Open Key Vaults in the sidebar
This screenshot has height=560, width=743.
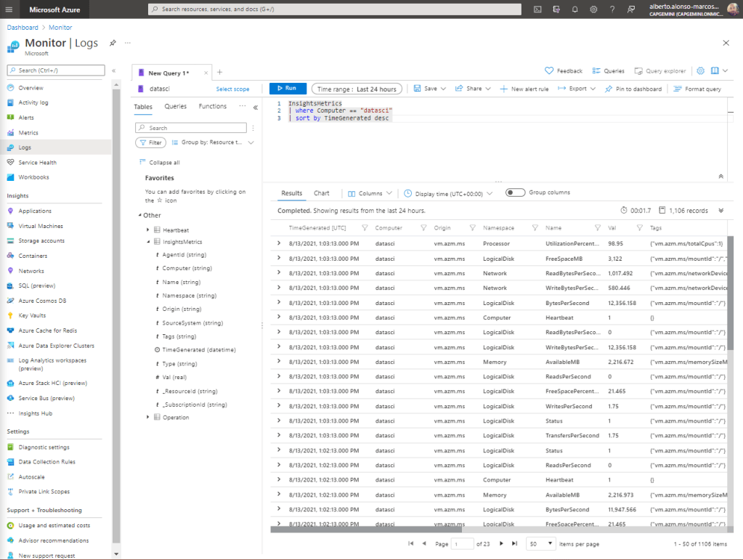(x=32, y=315)
